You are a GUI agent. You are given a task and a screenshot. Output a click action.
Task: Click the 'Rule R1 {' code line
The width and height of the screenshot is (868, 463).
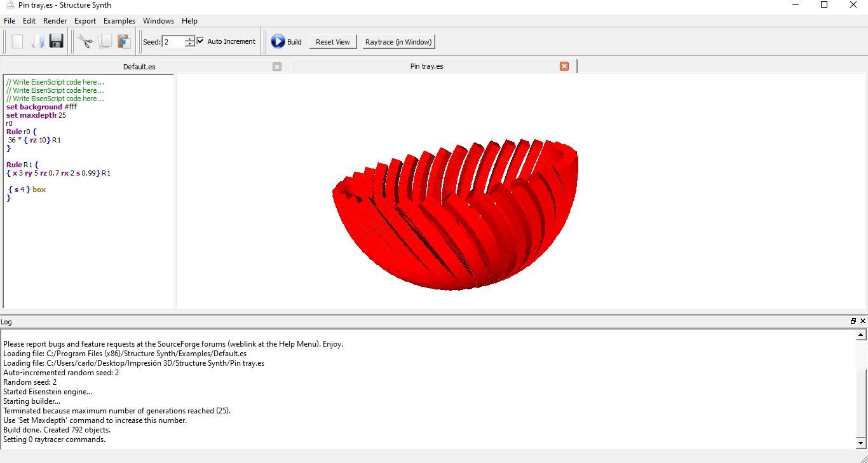click(x=23, y=165)
